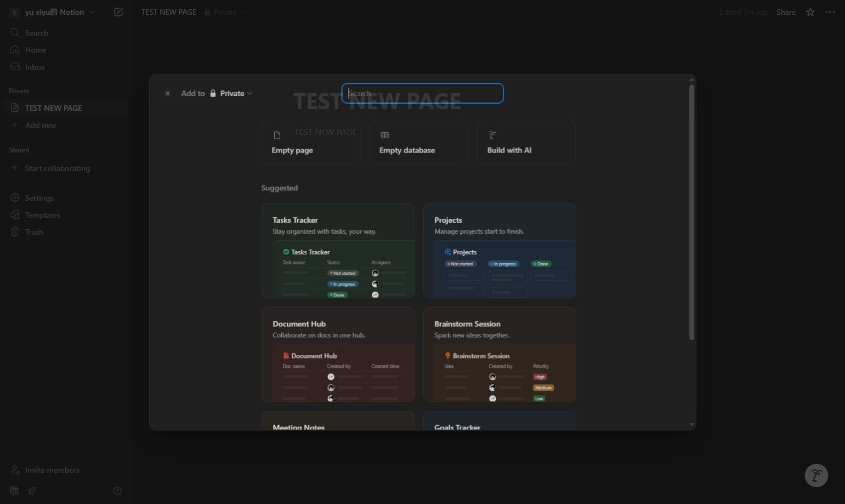This screenshot has width=845, height=504.
Task: Open Settings from the sidebar
Action: pos(66,198)
